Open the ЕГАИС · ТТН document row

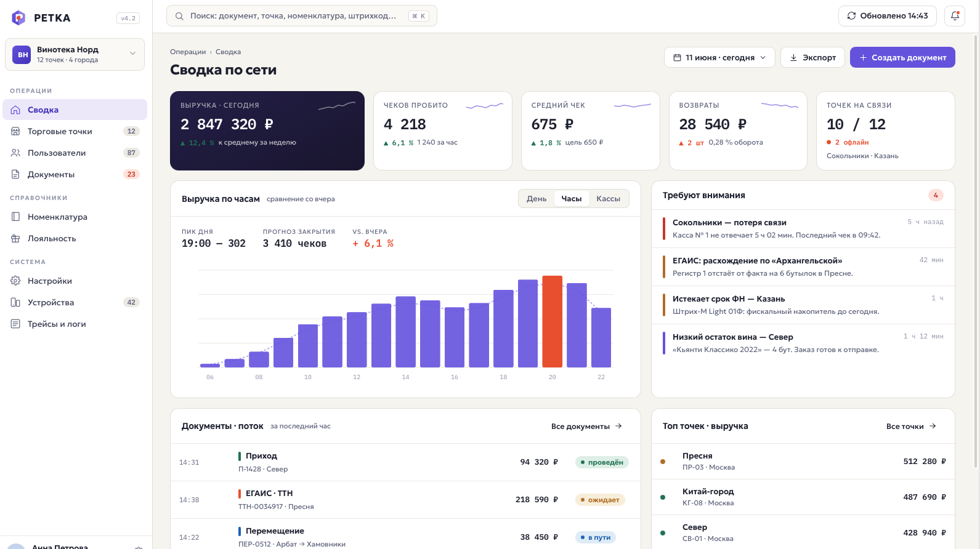pyautogui.click(x=405, y=500)
